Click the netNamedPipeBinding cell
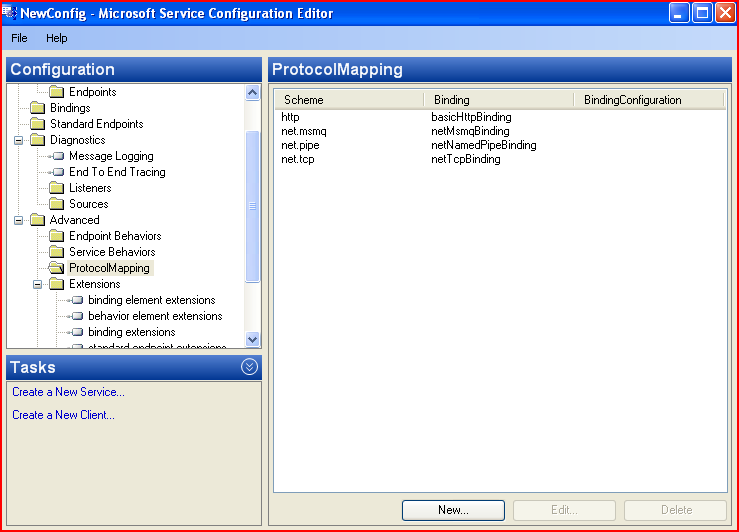Viewport: 739px width, 532px height. click(484, 145)
